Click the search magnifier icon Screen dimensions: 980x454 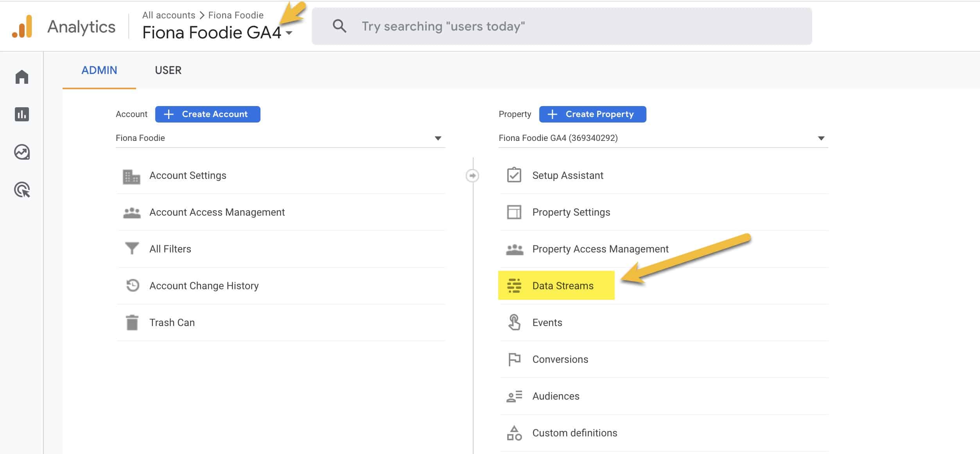[x=339, y=26]
